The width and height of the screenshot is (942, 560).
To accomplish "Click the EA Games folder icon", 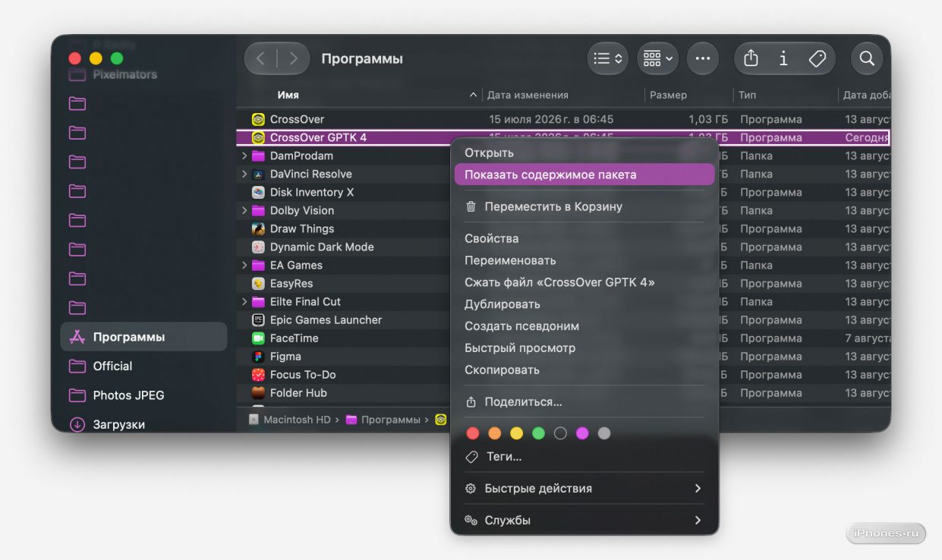I will [x=258, y=265].
